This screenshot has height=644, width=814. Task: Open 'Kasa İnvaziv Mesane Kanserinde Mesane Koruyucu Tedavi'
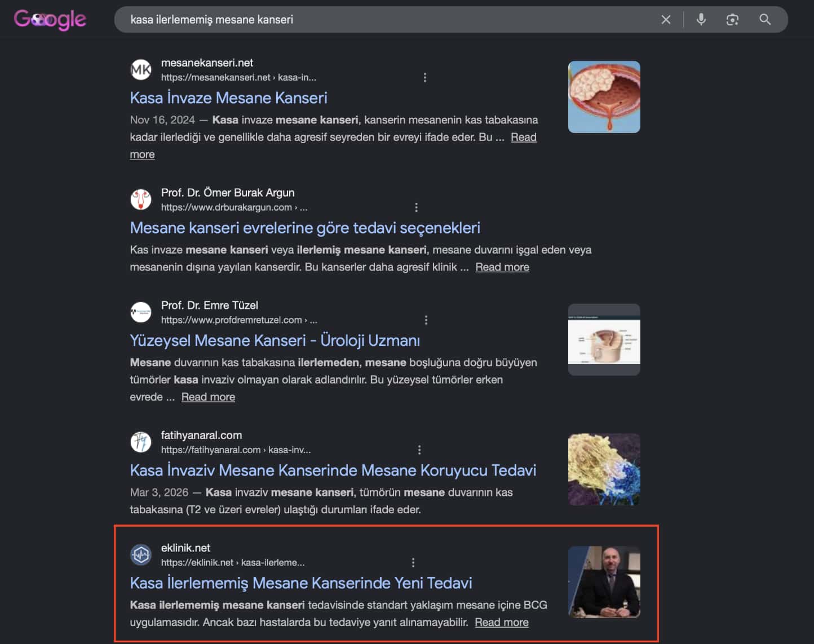pos(333,470)
